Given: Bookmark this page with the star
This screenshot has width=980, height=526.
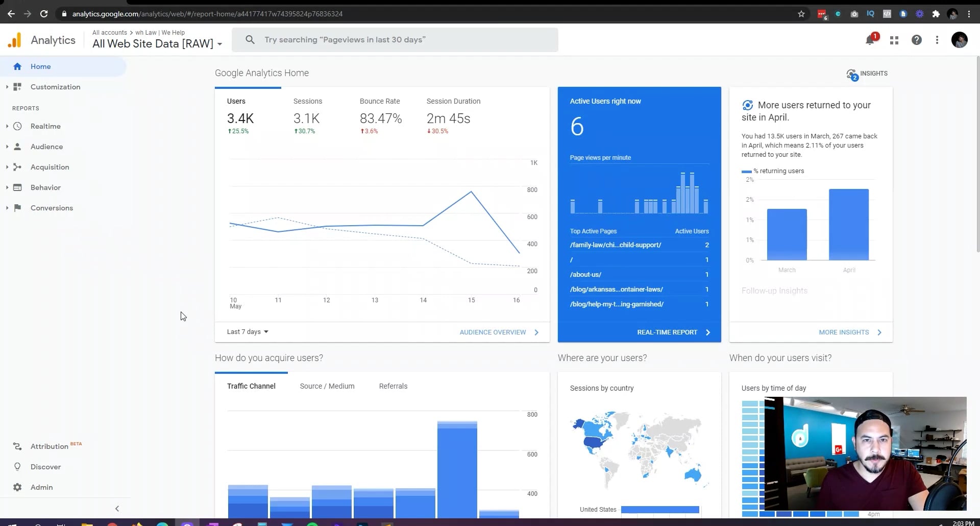Looking at the screenshot, I should 801,14.
